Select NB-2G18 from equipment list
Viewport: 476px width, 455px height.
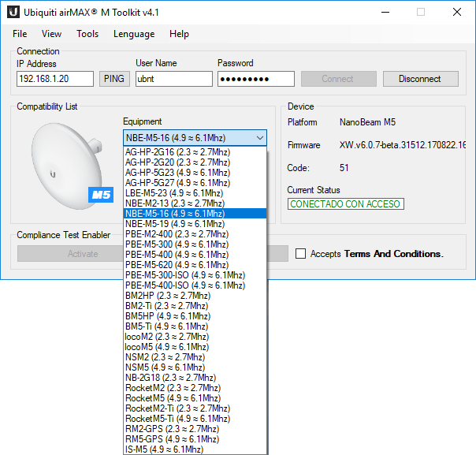point(195,378)
